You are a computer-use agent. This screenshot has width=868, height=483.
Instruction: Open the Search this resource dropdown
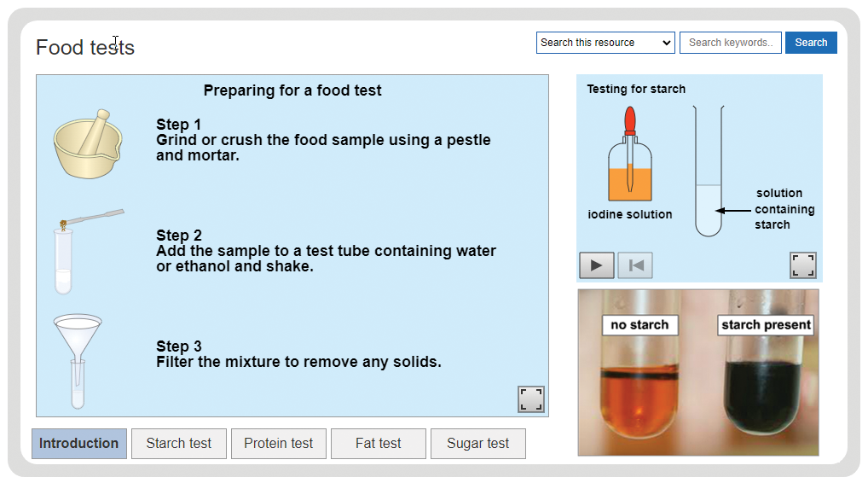[x=605, y=43]
